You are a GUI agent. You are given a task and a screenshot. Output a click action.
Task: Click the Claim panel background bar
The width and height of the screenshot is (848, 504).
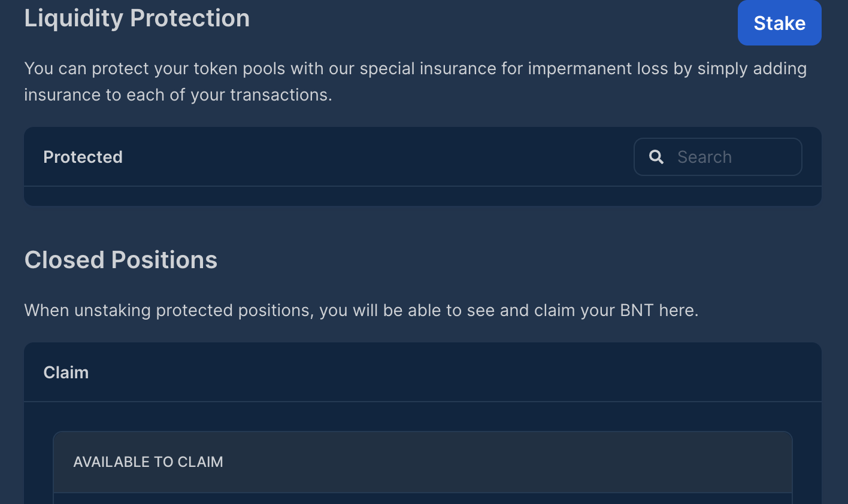(422, 372)
